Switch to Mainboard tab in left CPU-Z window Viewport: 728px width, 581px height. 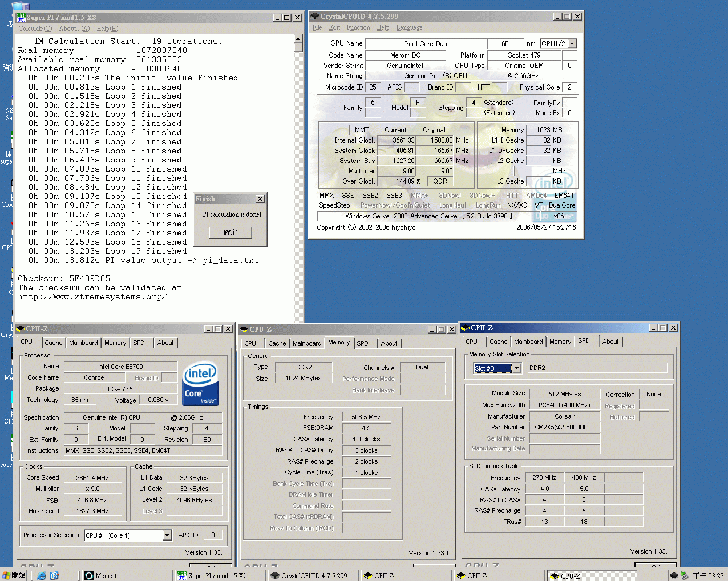click(83, 343)
